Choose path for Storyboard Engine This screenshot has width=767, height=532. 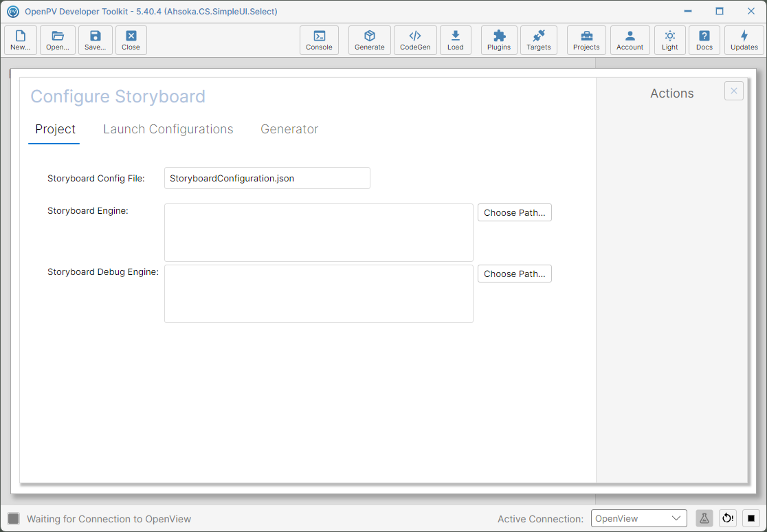pyautogui.click(x=515, y=212)
